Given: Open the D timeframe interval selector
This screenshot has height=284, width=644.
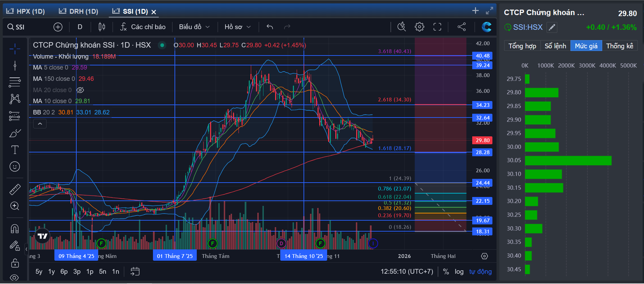Looking at the screenshot, I should (80, 27).
